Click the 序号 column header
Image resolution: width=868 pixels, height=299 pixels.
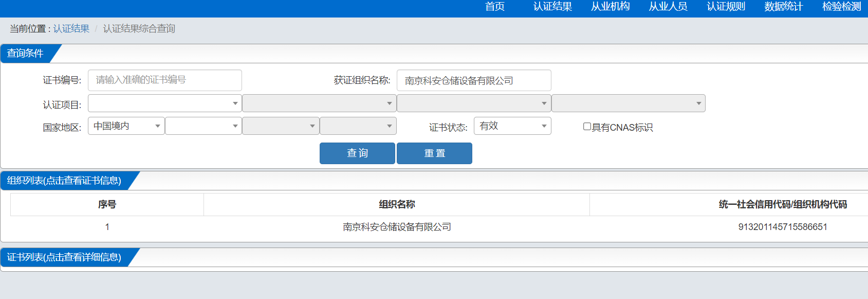click(x=107, y=204)
